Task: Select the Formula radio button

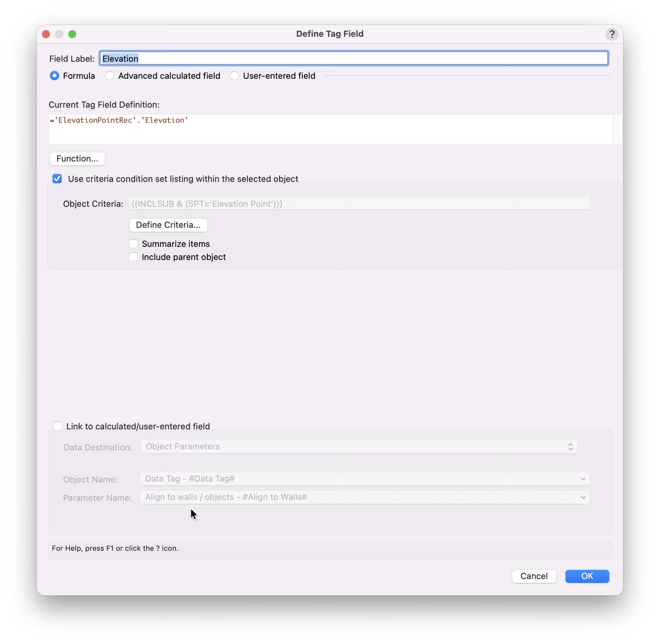Action: (55, 76)
